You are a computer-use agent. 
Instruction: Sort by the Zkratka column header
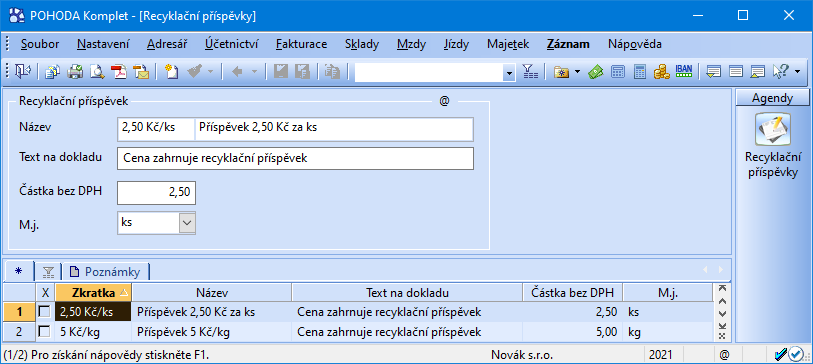(93, 292)
